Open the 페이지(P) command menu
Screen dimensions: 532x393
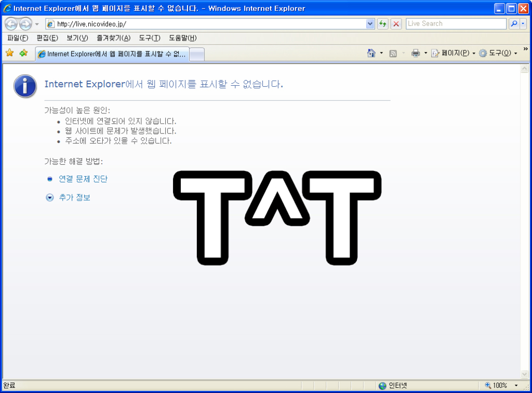coord(453,53)
